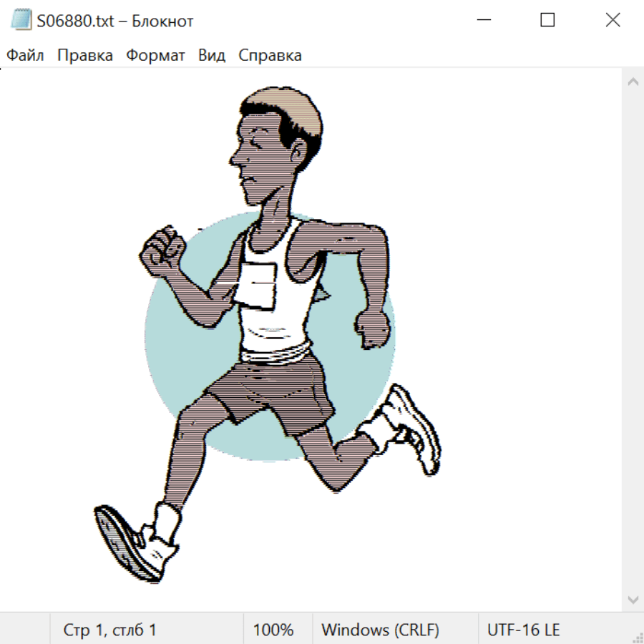Click the Windows (CRLF) status field
The width and height of the screenshot is (644, 644).
point(380,630)
